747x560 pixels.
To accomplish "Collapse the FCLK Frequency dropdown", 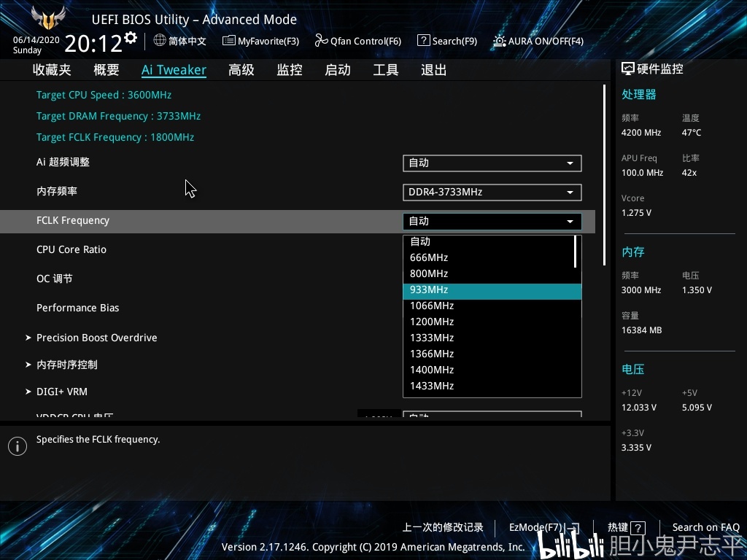I will [x=492, y=222].
